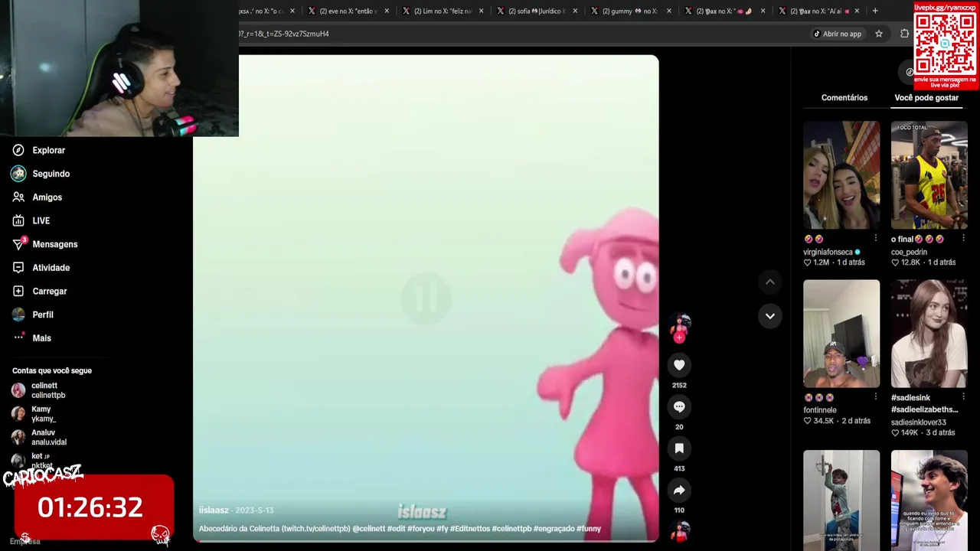Screen dimensions: 980x551
Task: Bookmark page with browser star icon
Action: click(879, 34)
